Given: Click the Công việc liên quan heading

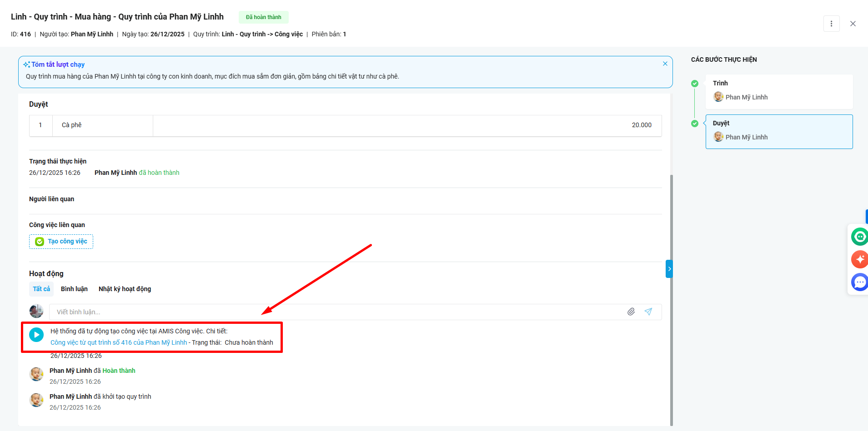Looking at the screenshot, I should point(57,225).
